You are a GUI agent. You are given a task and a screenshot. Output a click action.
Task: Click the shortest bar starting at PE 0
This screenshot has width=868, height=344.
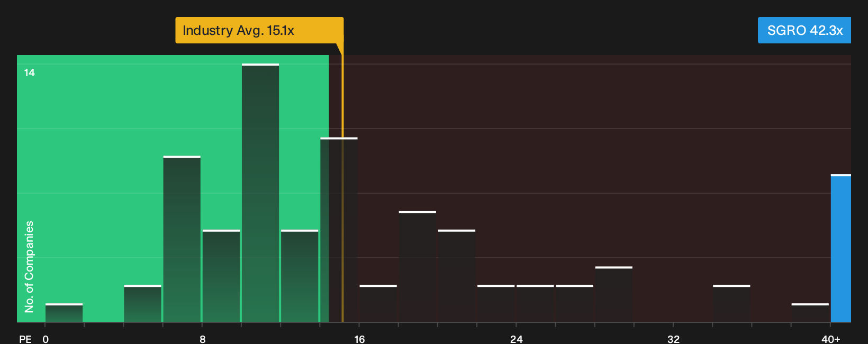click(x=64, y=313)
